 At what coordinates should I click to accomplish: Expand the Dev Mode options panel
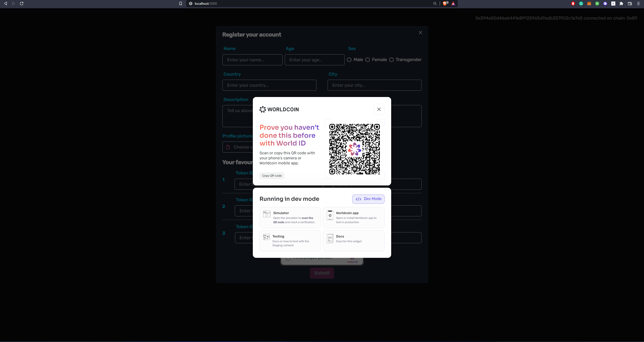point(368,199)
